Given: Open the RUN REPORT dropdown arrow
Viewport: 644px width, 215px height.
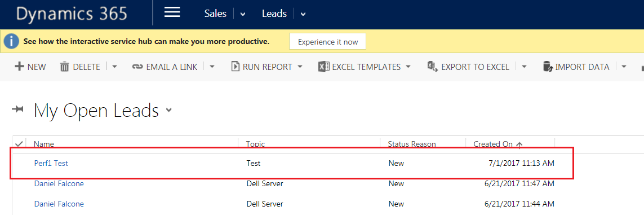Looking at the screenshot, I should pos(300,67).
